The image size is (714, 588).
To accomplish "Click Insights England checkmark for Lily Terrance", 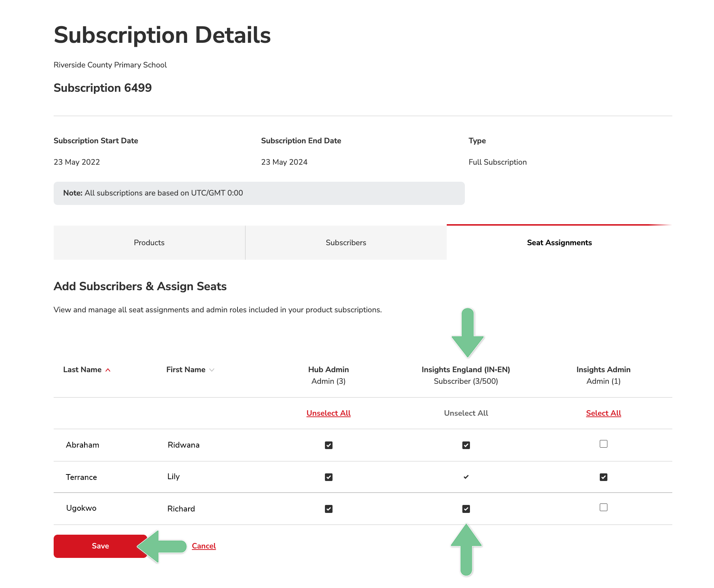I will [466, 477].
